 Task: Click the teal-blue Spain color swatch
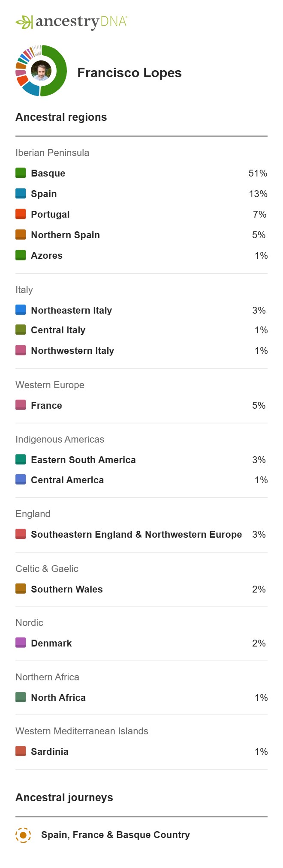tap(21, 194)
